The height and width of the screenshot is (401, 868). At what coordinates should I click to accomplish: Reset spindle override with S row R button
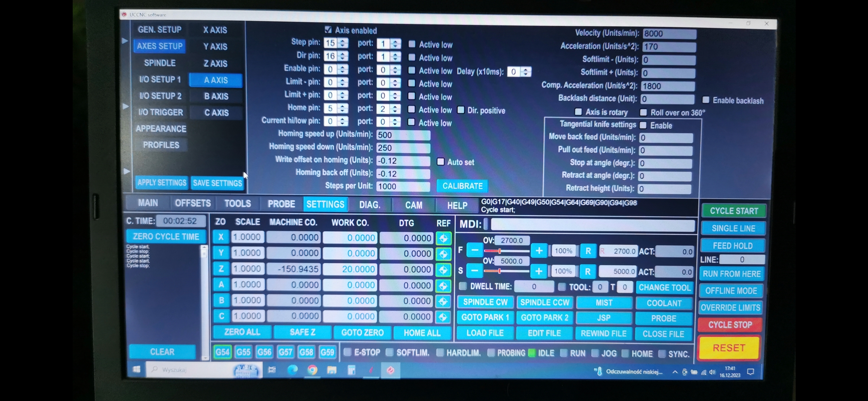coord(588,272)
